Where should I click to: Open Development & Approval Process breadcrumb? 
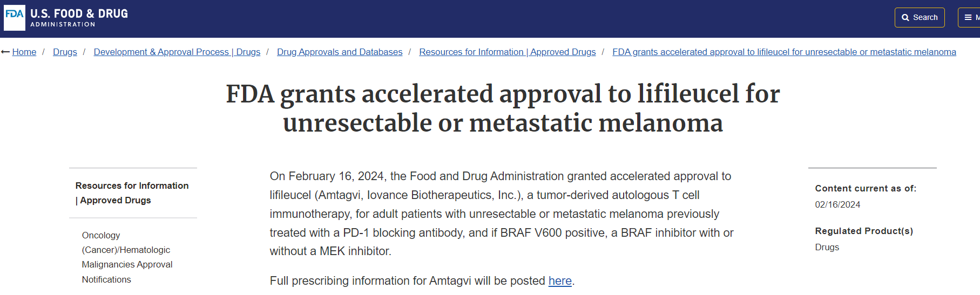177,52
